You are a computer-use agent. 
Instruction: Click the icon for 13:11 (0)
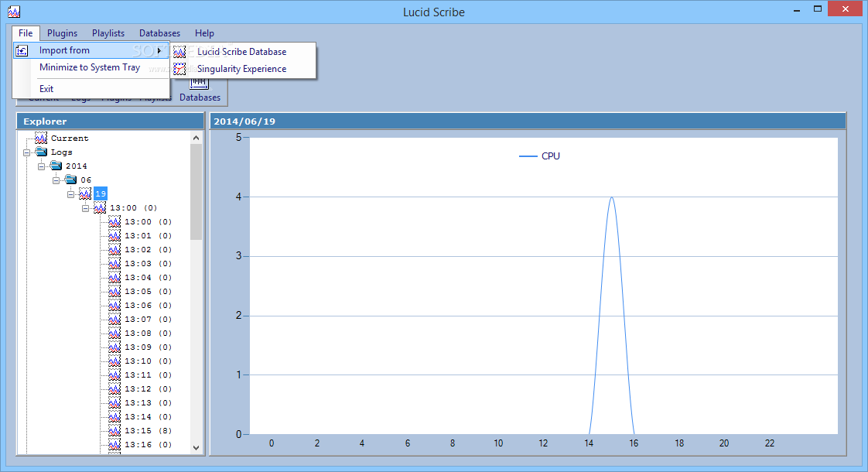tap(114, 375)
